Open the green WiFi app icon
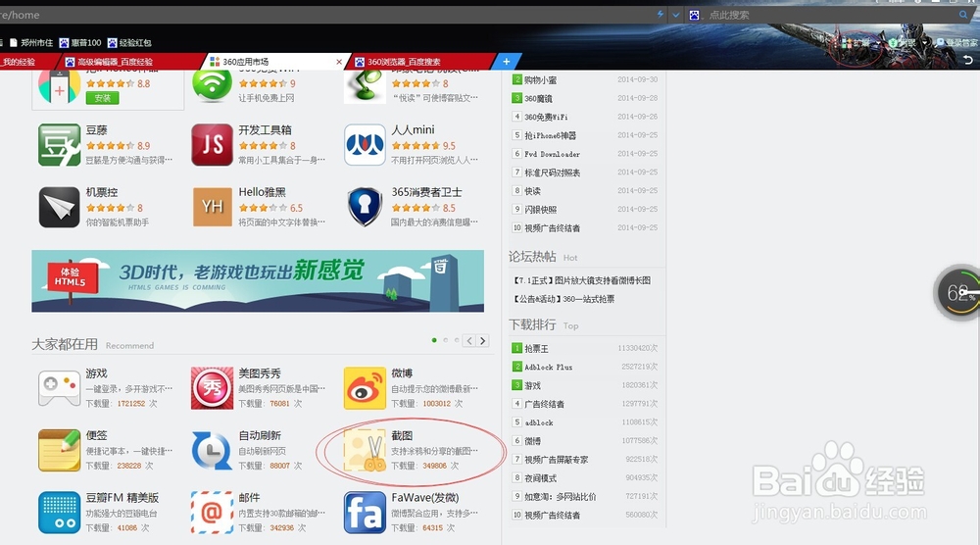This screenshot has width=980, height=545. (212, 85)
